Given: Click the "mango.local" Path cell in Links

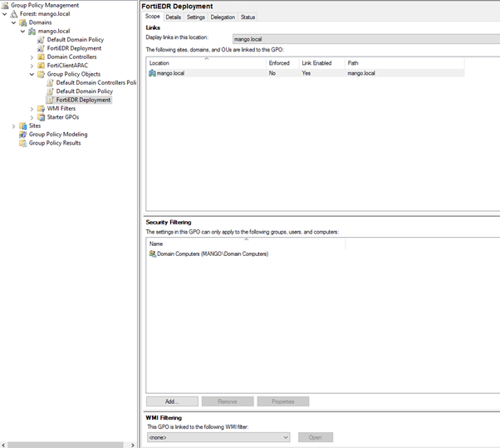Looking at the screenshot, I should pos(361,73).
